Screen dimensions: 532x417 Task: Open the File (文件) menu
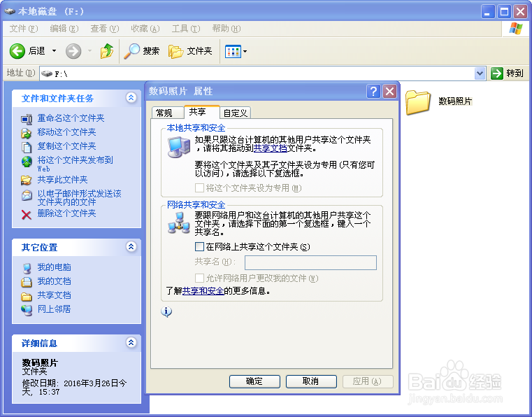tap(23, 29)
